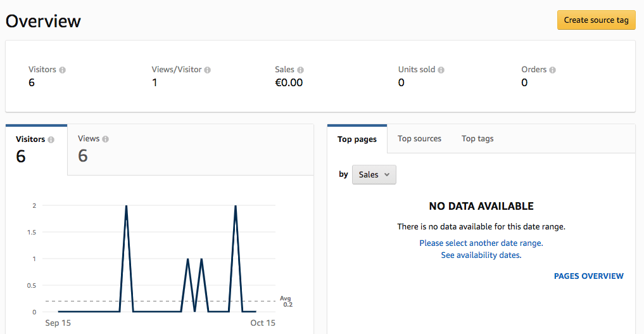Image resolution: width=644 pixels, height=334 pixels.
Task: Click info icon on Visitors chart tab
Action: coord(51,139)
